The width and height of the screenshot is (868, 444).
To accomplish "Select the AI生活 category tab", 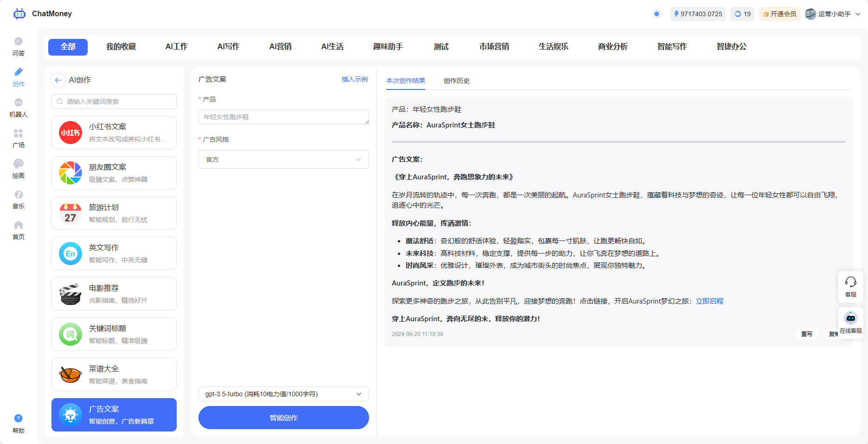I will point(332,46).
